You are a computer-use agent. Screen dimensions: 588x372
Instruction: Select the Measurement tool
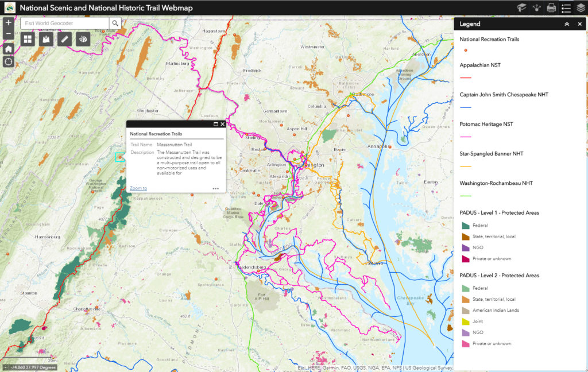click(63, 38)
